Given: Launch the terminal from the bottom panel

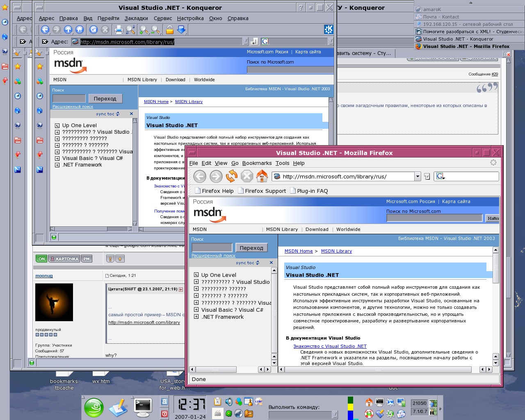Looking at the screenshot, I should click(x=143, y=408).
